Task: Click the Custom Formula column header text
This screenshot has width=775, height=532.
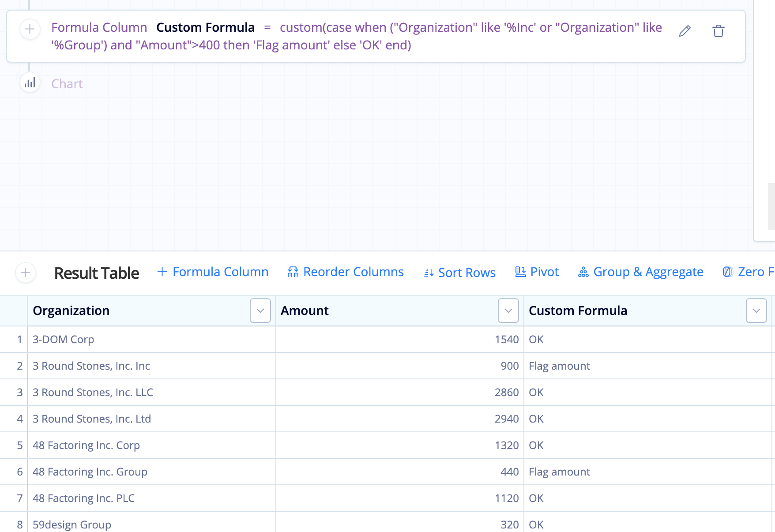Action: pyautogui.click(x=578, y=311)
